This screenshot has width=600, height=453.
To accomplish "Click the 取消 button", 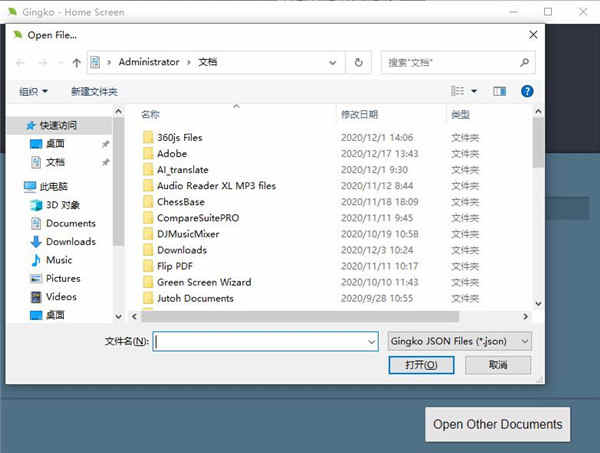I will [498, 365].
